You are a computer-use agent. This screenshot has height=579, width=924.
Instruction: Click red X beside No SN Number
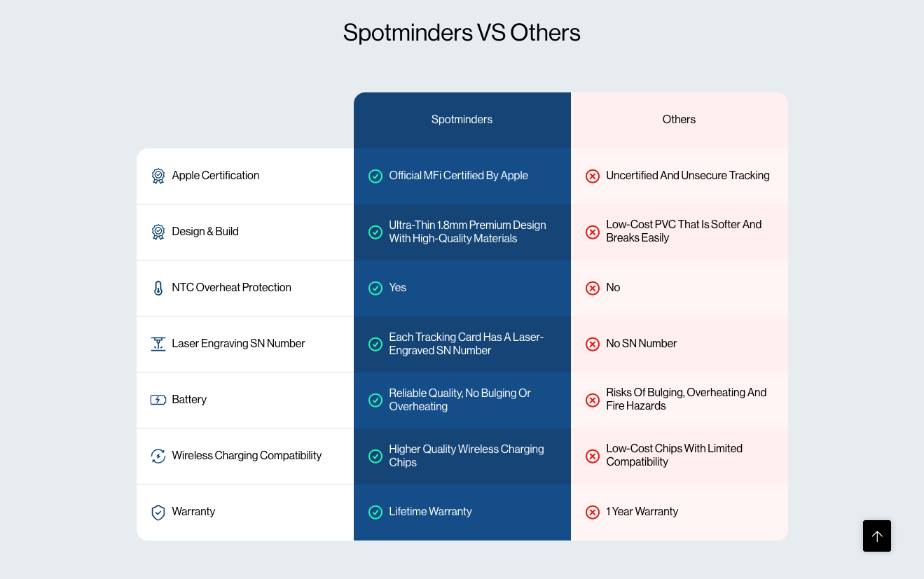(x=593, y=344)
